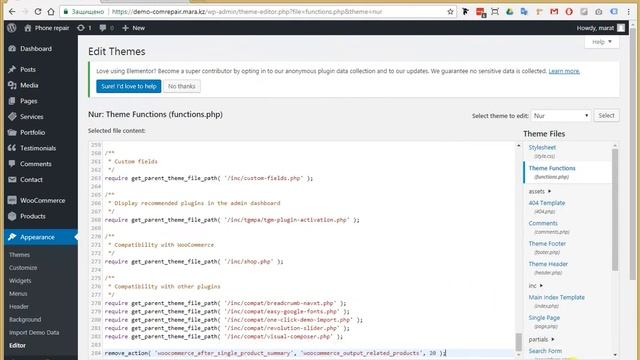Click the WordPress logo in admin bar

pos(12,28)
